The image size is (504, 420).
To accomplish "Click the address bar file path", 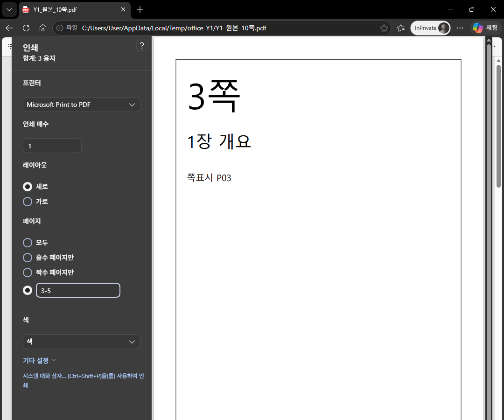I will click(x=174, y=28).
